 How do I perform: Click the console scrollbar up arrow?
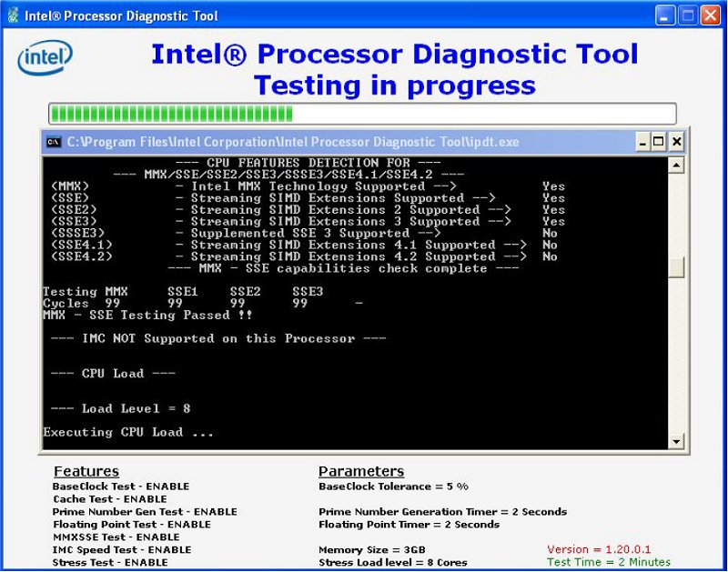point(676,166)
